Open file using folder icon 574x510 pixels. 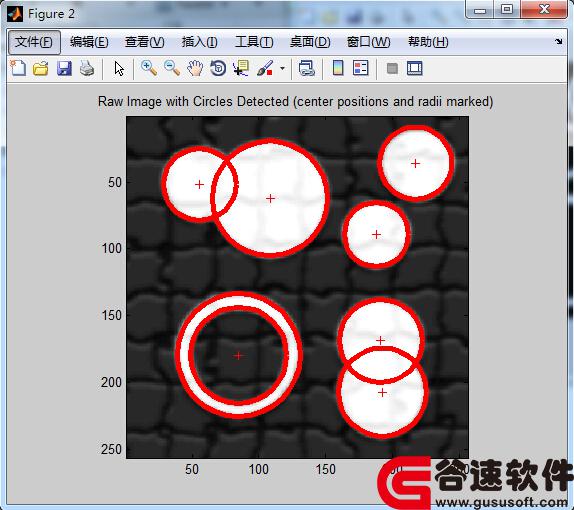tap(41, 68)
